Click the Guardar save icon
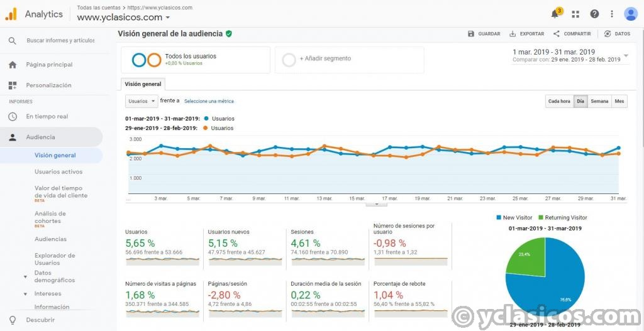Screen dimensions: 644x331 471,34
